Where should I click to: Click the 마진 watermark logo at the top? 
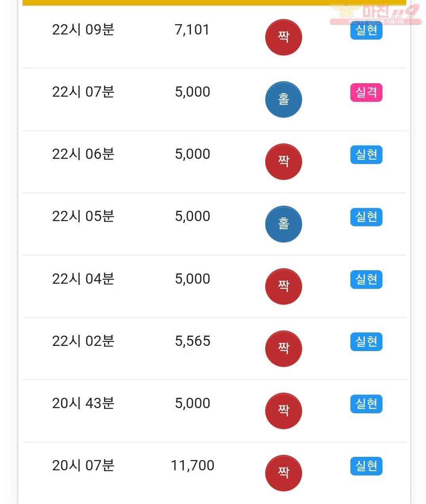click(x=375, y=15)
